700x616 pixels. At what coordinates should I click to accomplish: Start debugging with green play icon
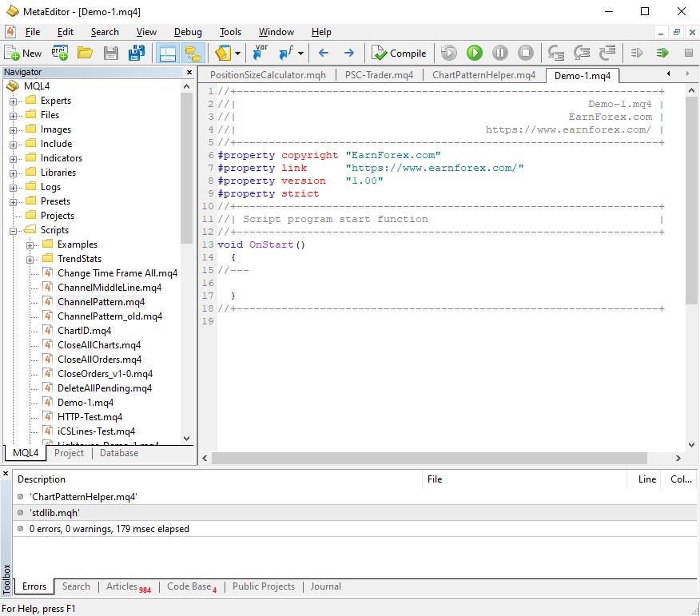(x=475, y=54)
